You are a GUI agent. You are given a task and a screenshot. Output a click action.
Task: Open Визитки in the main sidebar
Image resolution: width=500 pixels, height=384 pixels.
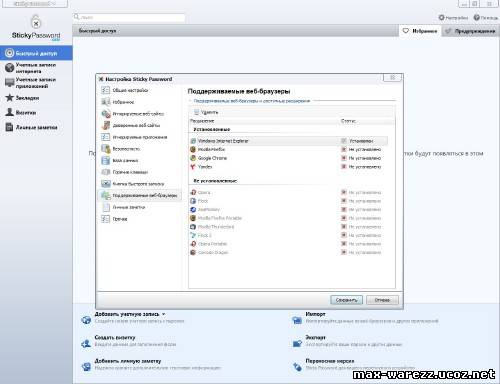(x=36, y=113)
